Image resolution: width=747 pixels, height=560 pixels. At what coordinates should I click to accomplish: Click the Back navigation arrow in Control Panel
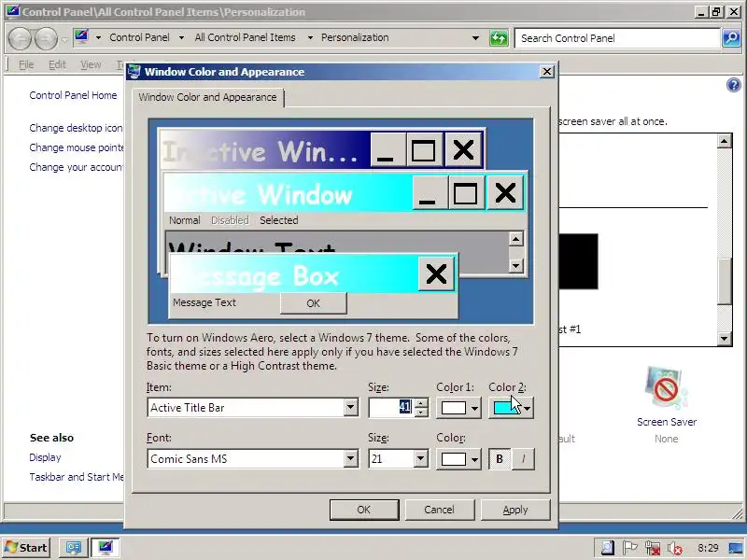click(x=20, y=38)
